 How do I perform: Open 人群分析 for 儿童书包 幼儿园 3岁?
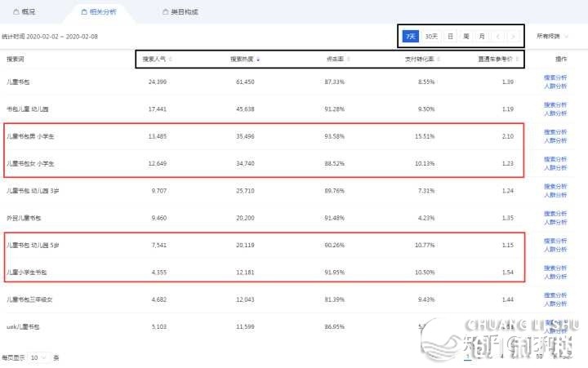click(555, 195)
